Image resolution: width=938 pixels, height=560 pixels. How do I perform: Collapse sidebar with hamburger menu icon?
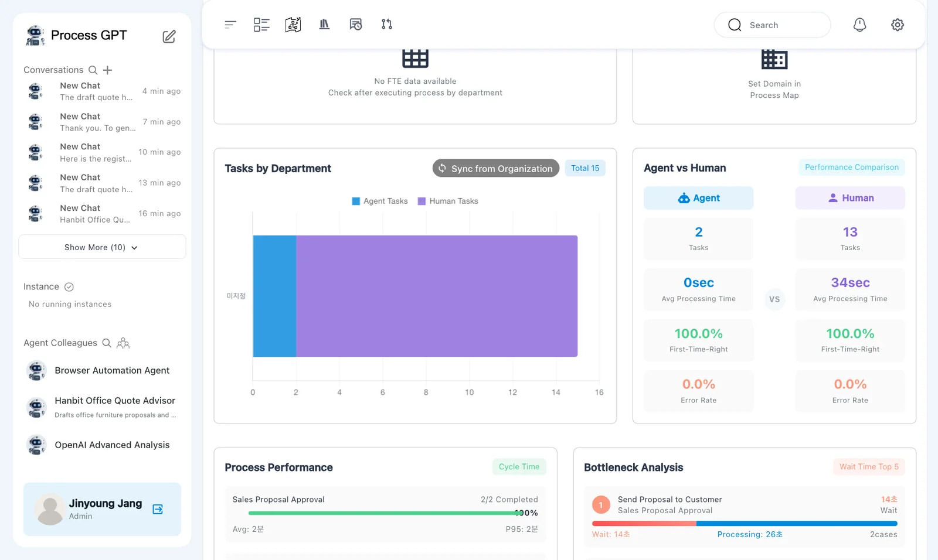230,25
